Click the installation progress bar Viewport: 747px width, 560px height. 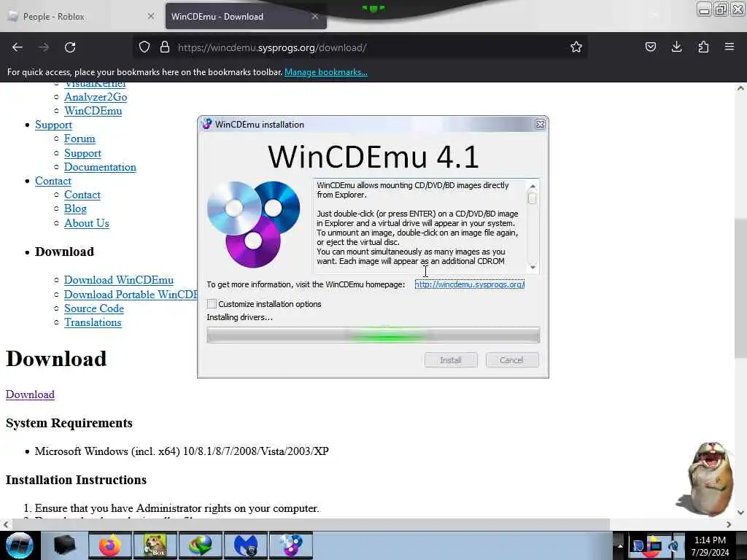(x=373, y=335)
